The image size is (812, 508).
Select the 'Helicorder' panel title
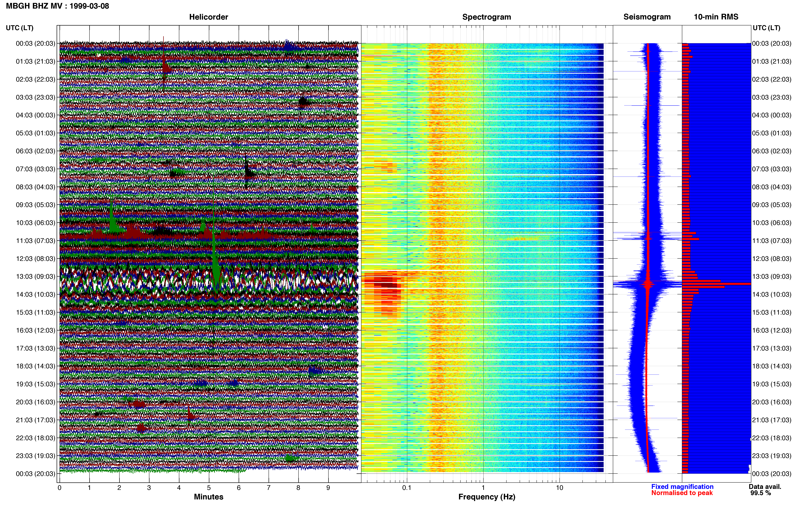[x=209, y=17]
